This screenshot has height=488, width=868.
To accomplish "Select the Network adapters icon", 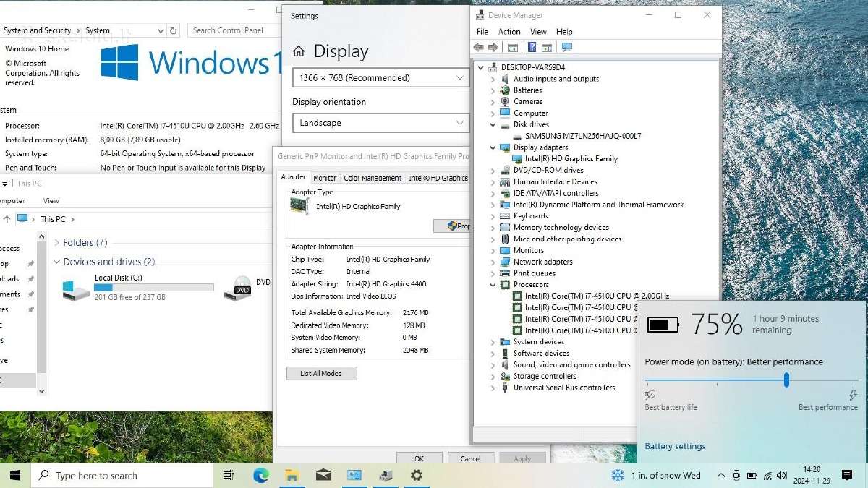I will tap(505, 262).
